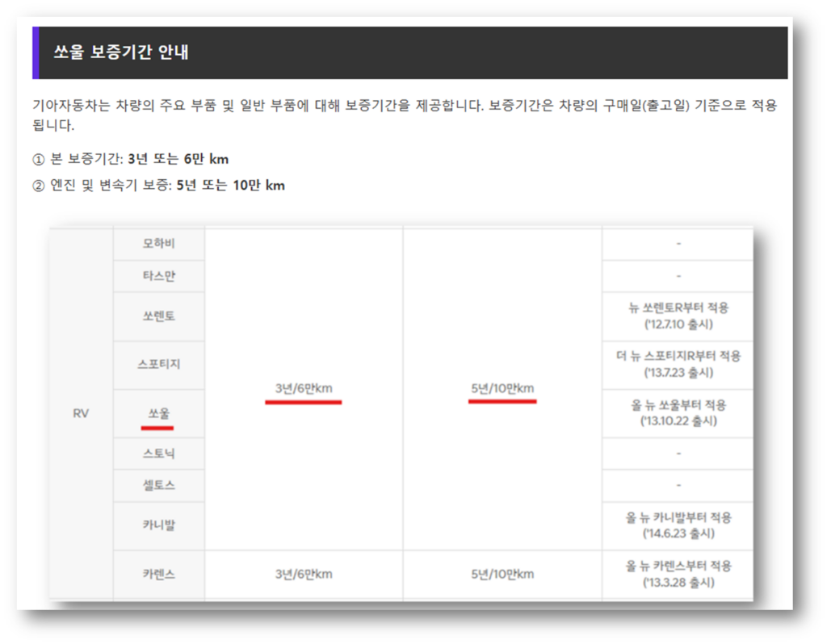827x644 pixels.
Task: Click the note '뉴 쏘렌토R부터 적용'
Action: pos(678,307)
